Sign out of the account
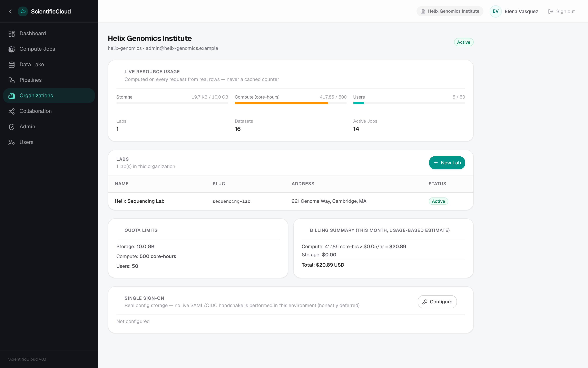The width and height of the screenshot is (588, 368). pos(561,11)
